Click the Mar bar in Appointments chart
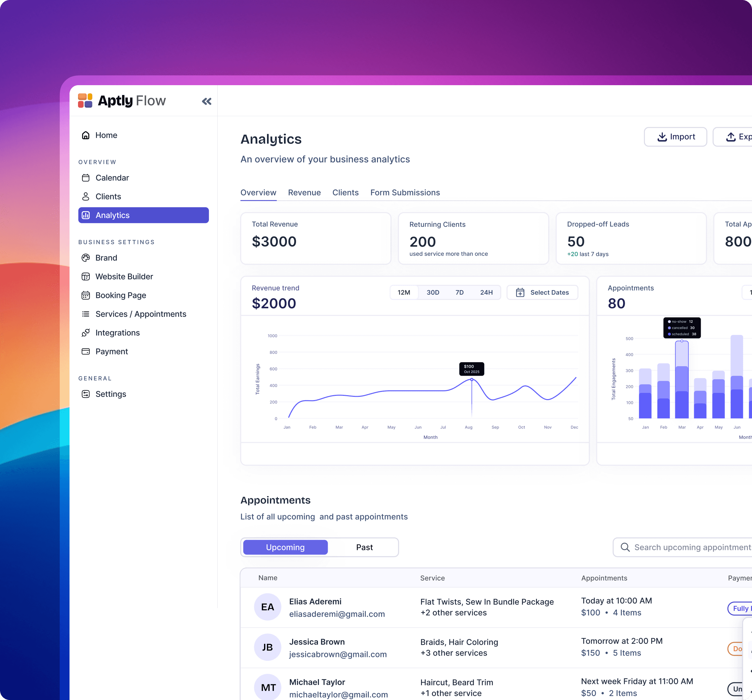This screenshot has height=700, width=752. pyautogui.click(x=681, y=379)
